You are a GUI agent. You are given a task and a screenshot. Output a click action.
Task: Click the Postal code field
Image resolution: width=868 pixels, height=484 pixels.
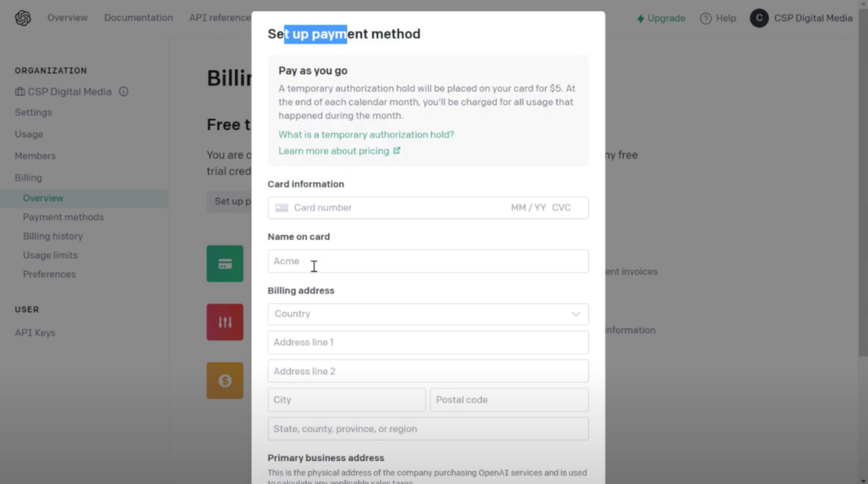509,400
